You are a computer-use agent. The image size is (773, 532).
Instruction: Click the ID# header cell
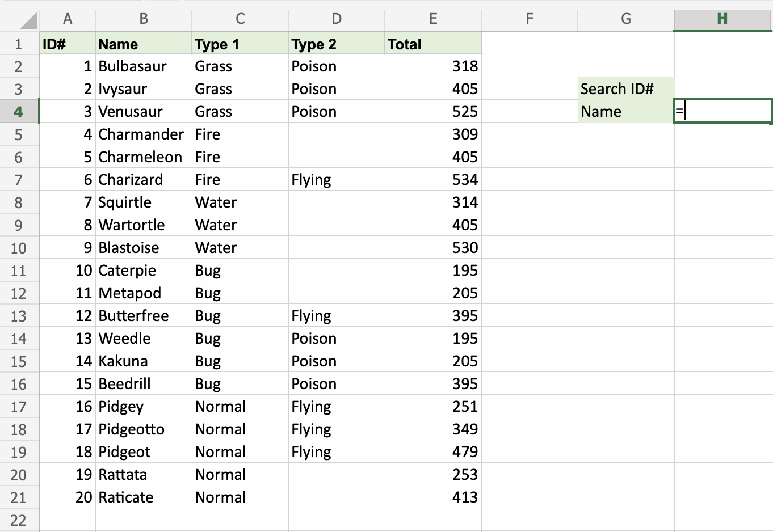pos(68,44)
